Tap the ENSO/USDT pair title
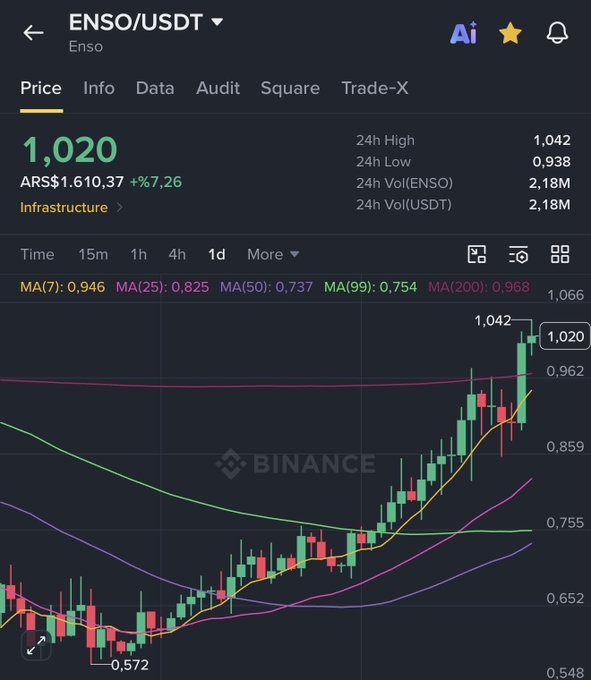 pyautogui.click(x=136, y=22)
